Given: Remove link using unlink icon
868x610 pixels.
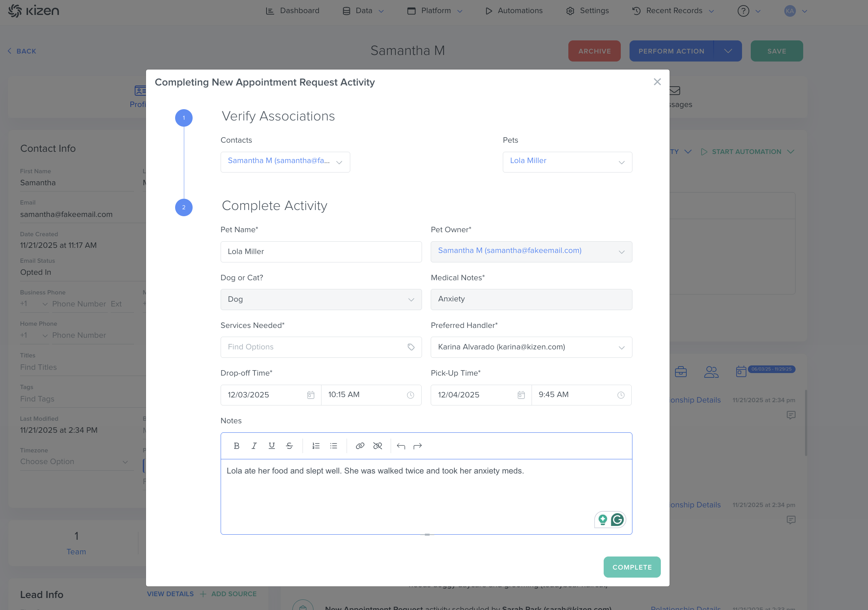Looking at the screenshot, I should 378,446.
